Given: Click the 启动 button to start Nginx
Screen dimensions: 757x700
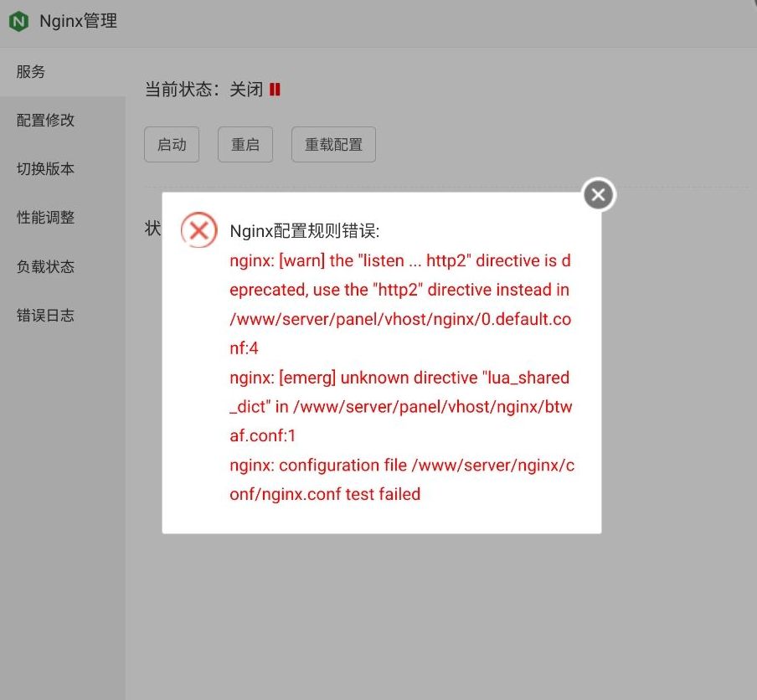Looking at the screenshot, I should click(x=172, y=144).
